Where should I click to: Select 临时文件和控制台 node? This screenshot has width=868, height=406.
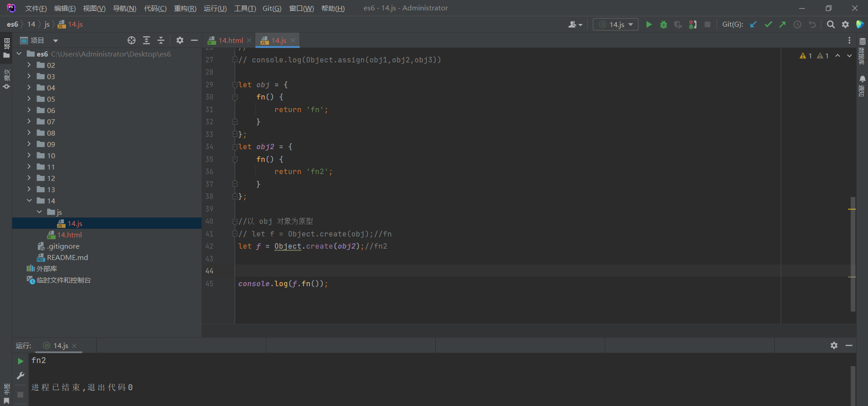tap(63, 280)
